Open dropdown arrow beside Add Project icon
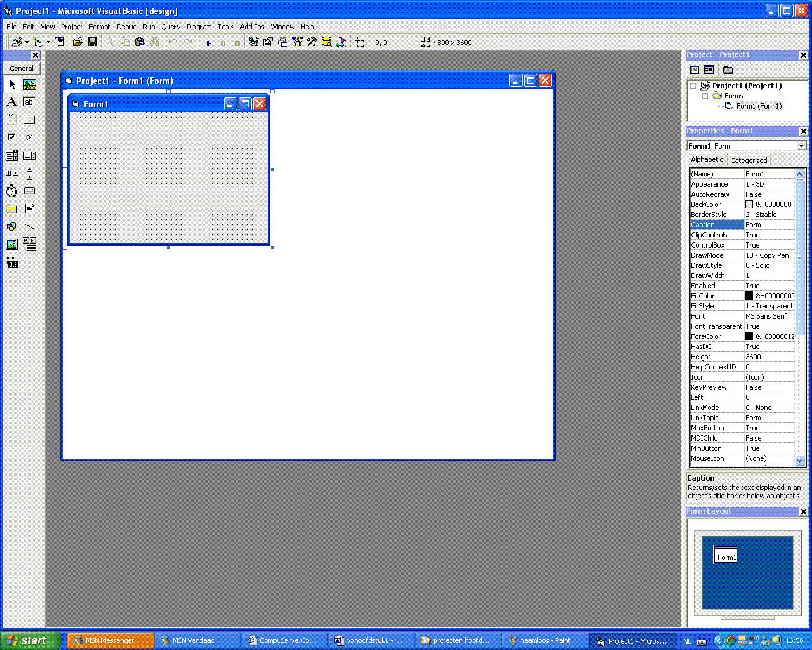The height and width of the screenshot is (650, 812). click(x=27, y=43)
